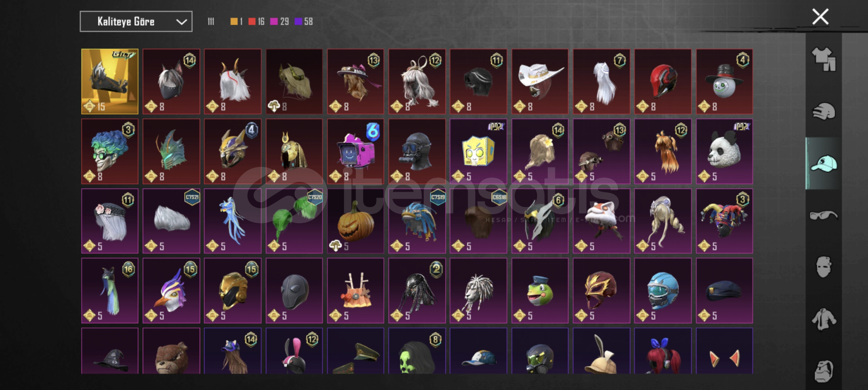Select the jacket category sidebar icon
Image resolution: width=868 pixels, height=390 pixels.
[824, 319]
